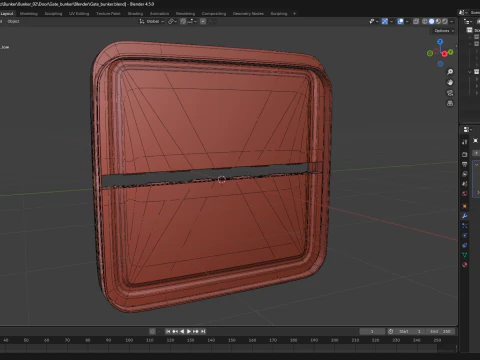Open object types visibility dropdown
Screen dimensions: 480x360
(374, 21)
